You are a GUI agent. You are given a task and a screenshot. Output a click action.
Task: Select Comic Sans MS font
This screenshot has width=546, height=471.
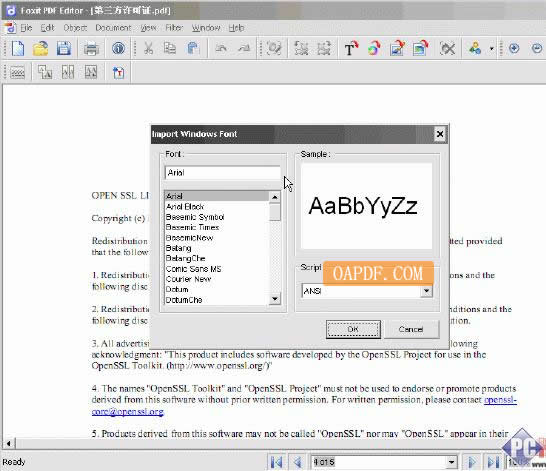point(217,269)
